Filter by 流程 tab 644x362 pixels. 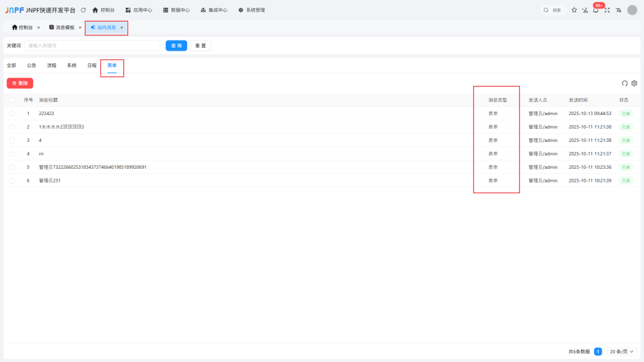click(52, 66)
